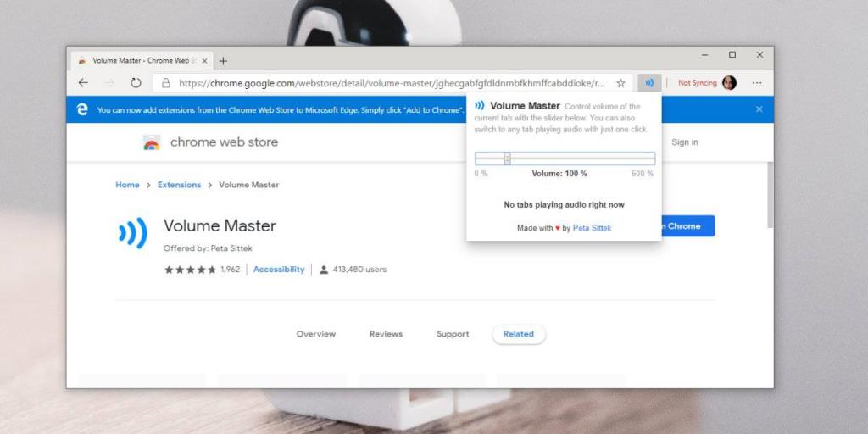Open the user profile avatar
This screenshot has width=868, height=434.
pos(729,83)
